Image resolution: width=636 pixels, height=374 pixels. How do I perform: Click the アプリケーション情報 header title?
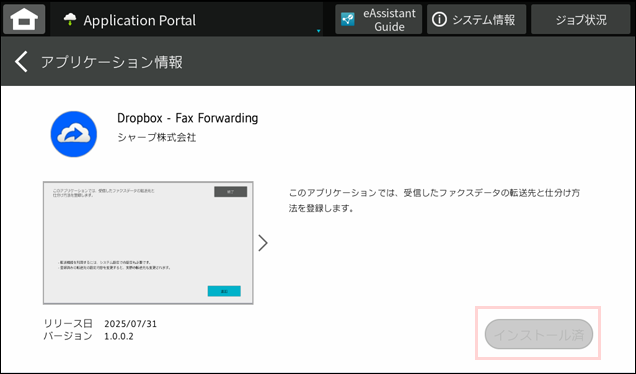[x=112, y=62]
